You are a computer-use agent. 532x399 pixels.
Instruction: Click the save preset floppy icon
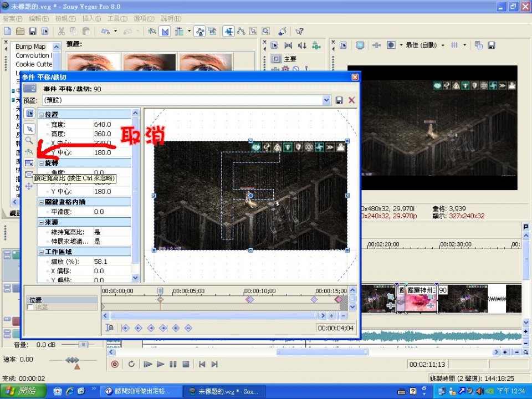[339, 100]
